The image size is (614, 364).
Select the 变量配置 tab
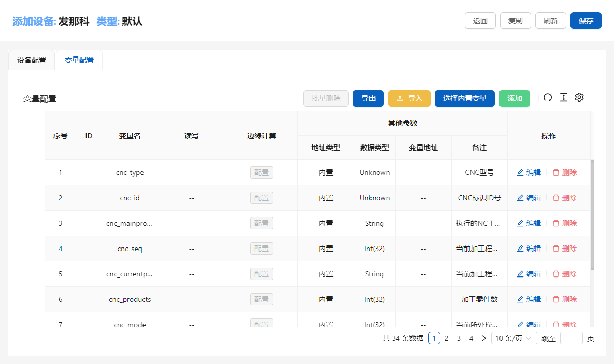[x=79, y=60]
